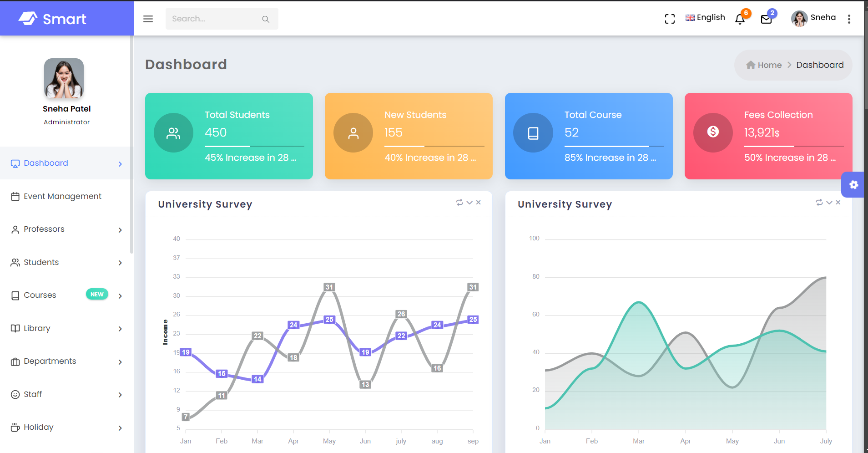This screenshot has height=453, width=868.
Task: Click the Total Students progress bar
Action: (254, 146)
